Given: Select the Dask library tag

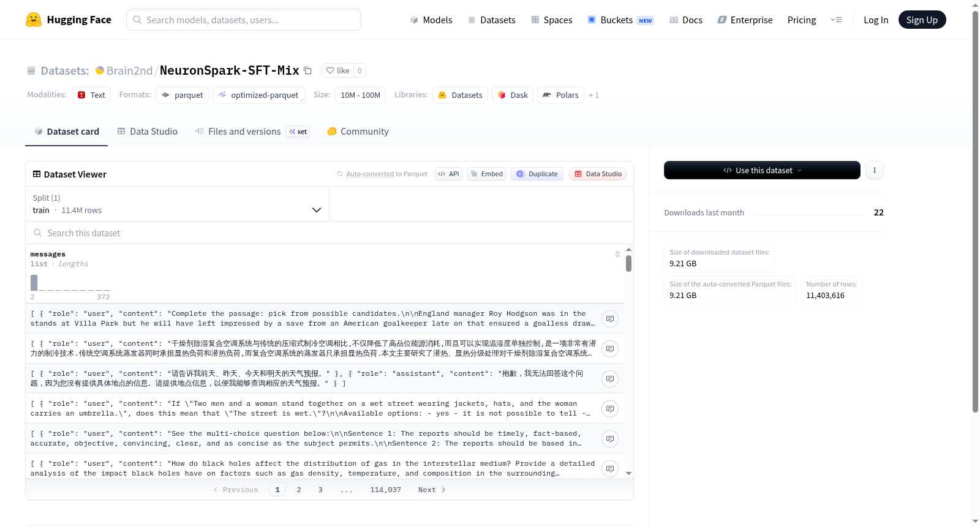Looking at the screenshot, I should [x=513, y=95].
